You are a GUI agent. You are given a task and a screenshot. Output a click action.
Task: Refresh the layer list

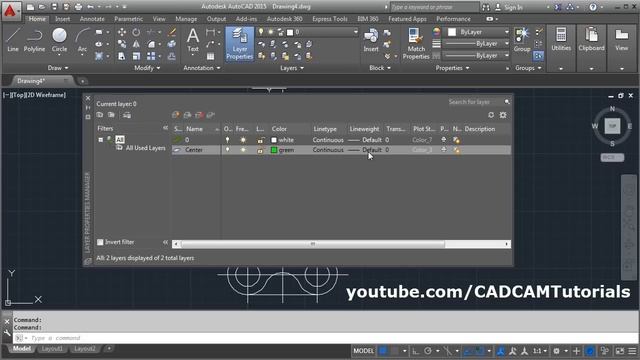pos(491,115)
